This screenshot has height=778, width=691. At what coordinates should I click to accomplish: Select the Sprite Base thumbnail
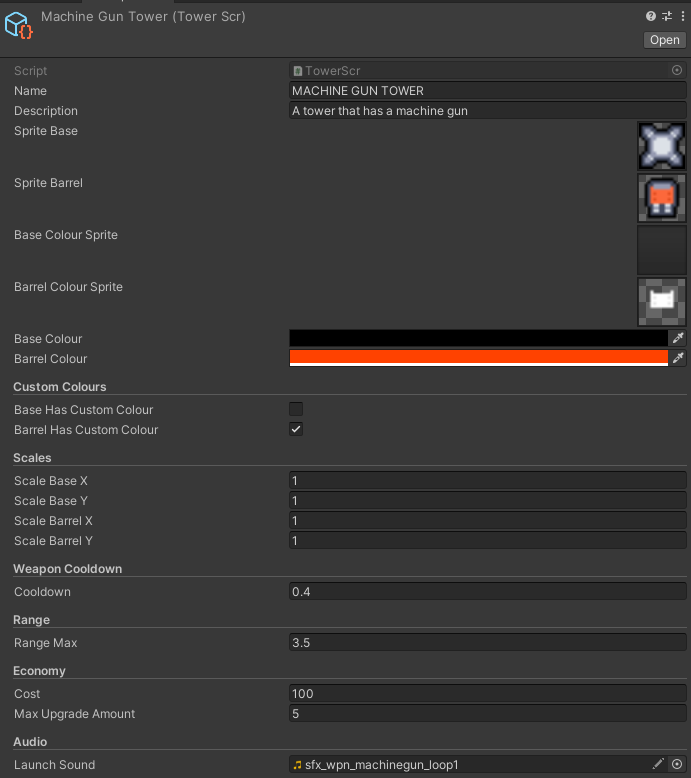[662, 146]
